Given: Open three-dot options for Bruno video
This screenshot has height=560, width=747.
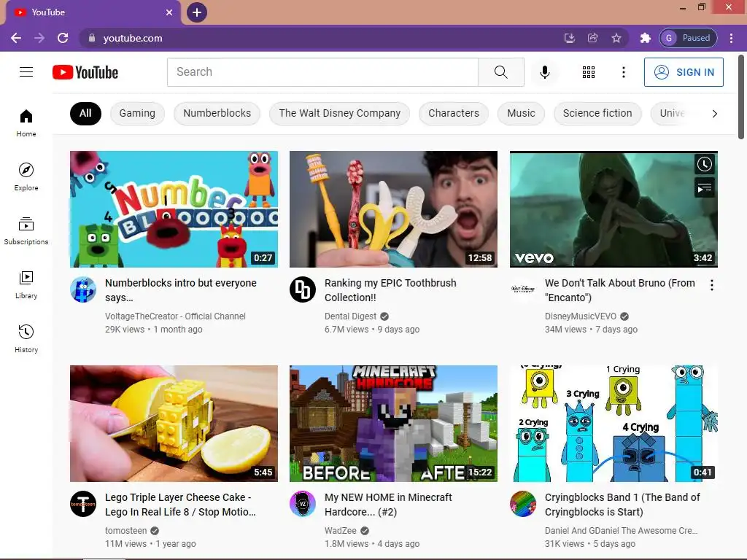Looking at the screenshot, I should (x=711, y=285).
